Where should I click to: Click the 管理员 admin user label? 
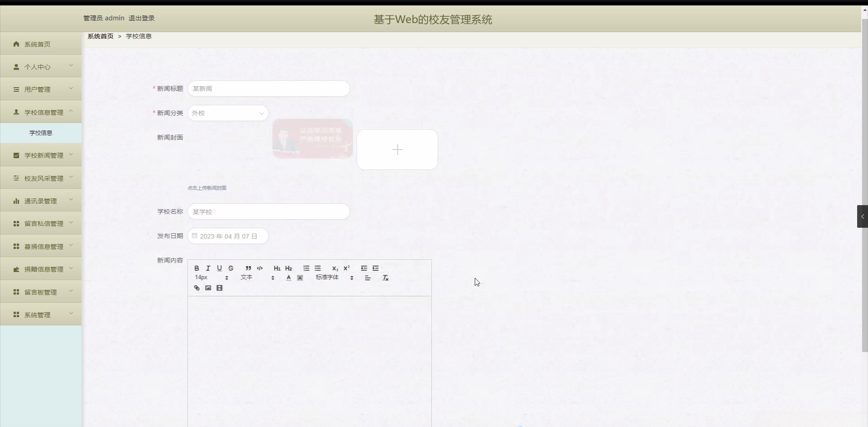(x=104, y=18)
